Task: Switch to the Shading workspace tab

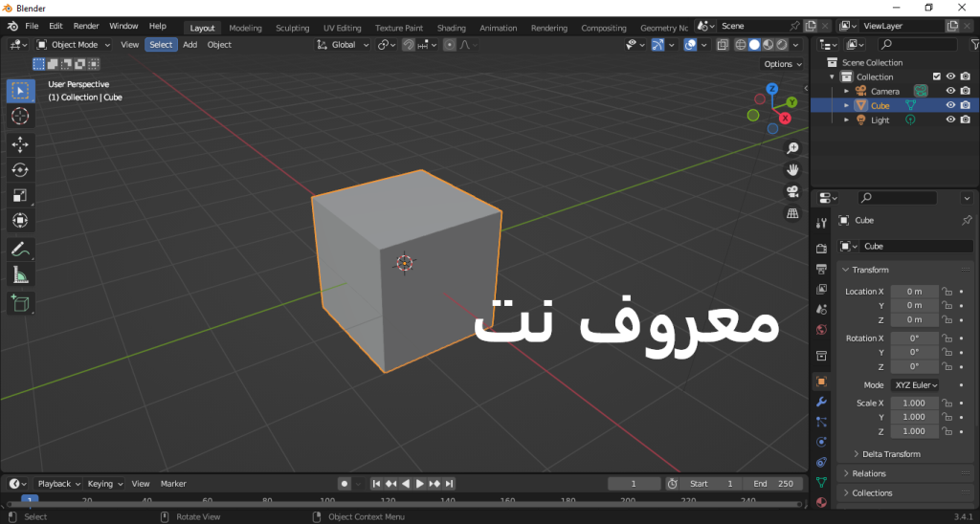Action: [452, 28]
